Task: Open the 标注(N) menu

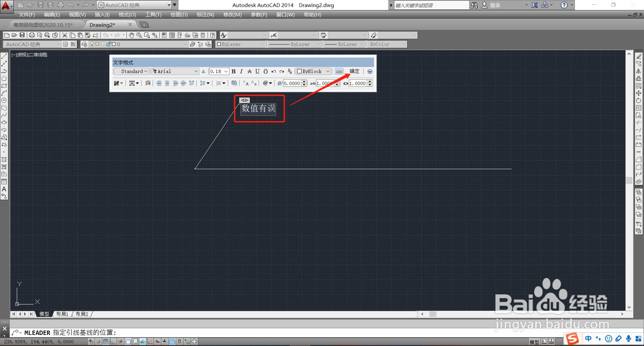Action: click(205, 15)
